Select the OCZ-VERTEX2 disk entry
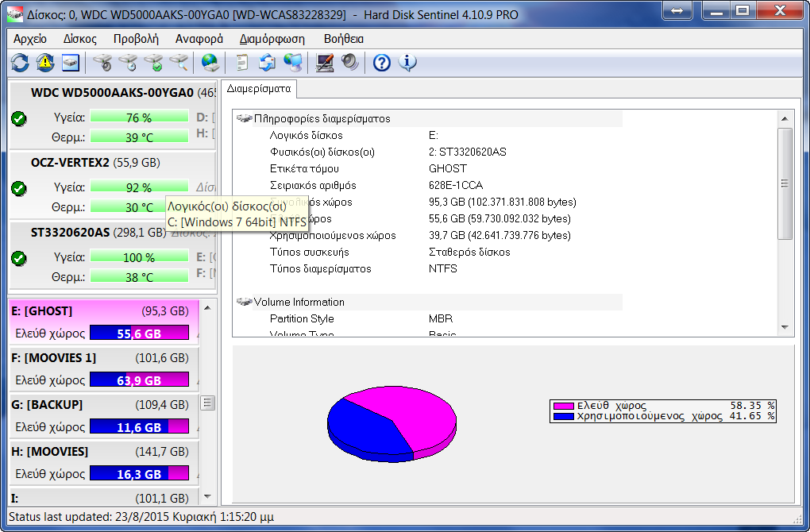Viewport: 810px width, 532px height. point(113,186)
